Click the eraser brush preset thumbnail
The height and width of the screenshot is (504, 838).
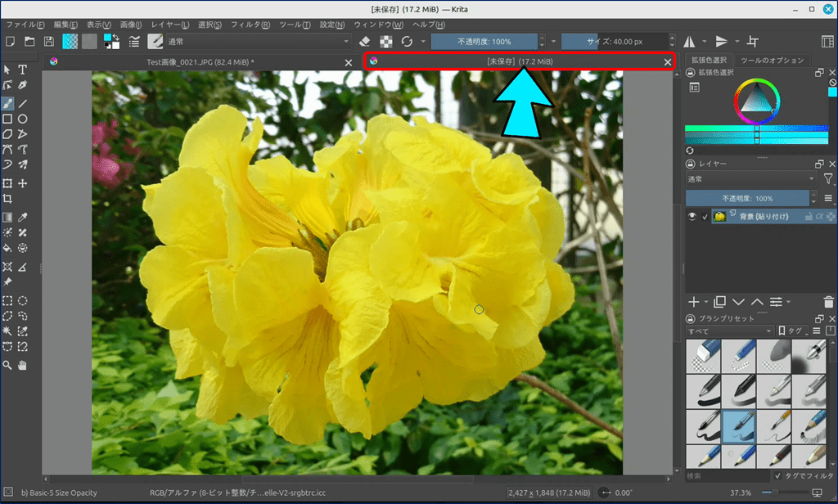(x=703, y=354)
